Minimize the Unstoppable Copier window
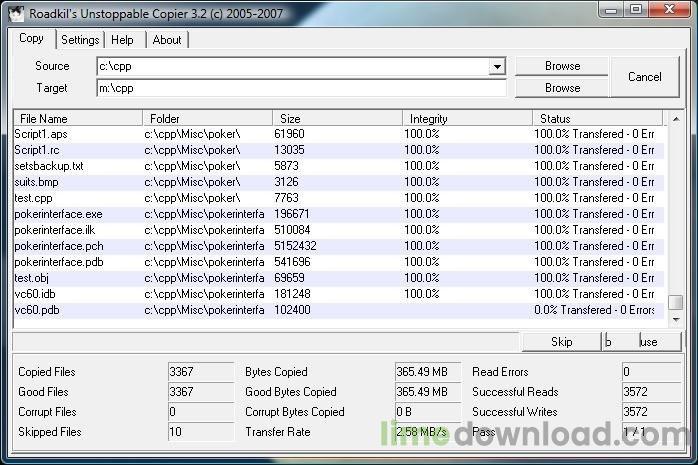698x465 pixels. [x=612, y=10]
